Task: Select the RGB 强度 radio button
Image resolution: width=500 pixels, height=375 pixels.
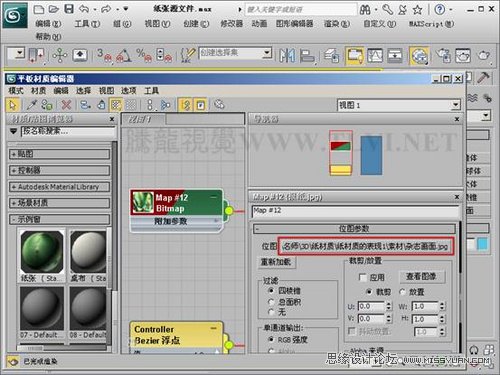Action: 271,339
